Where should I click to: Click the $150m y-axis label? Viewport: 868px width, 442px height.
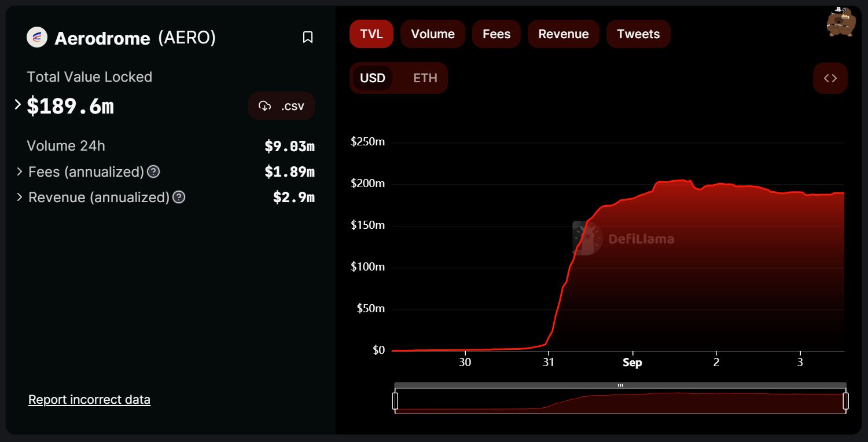pos(367,225)
